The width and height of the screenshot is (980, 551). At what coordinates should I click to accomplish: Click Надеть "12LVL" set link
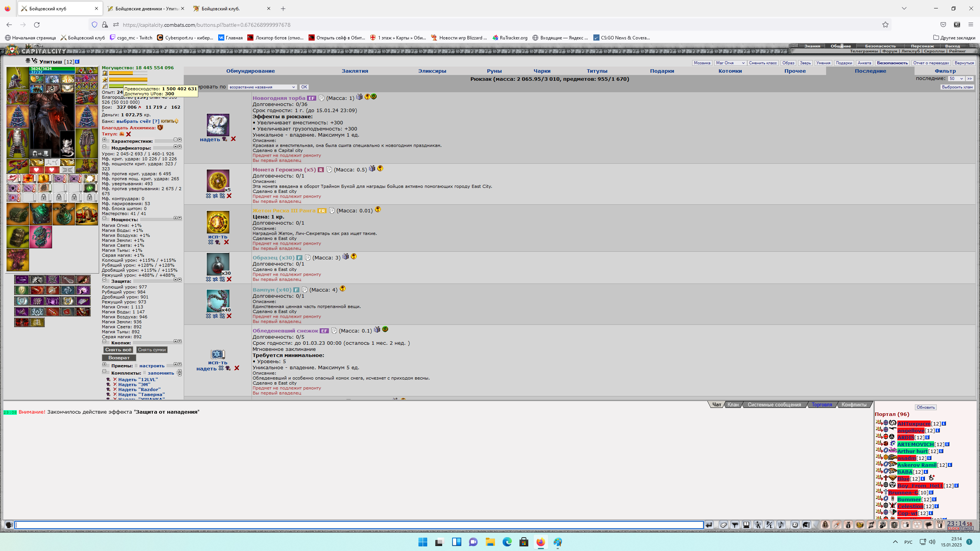pos(138,380)
